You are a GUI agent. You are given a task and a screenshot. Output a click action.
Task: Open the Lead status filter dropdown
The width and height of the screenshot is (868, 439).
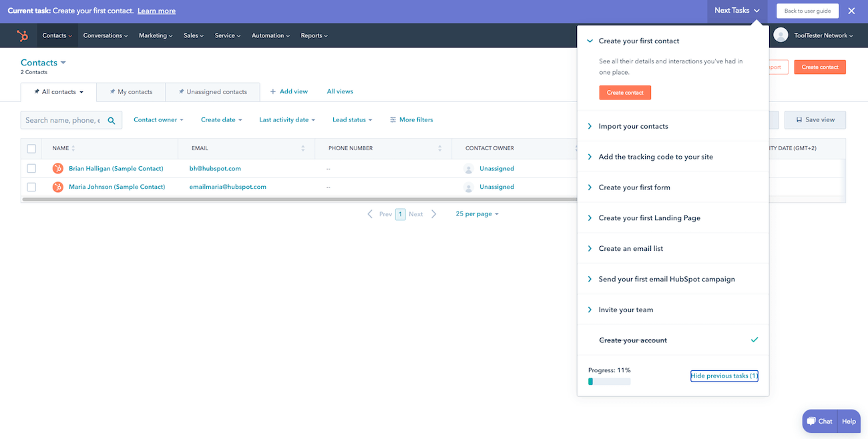coord(353,120)
